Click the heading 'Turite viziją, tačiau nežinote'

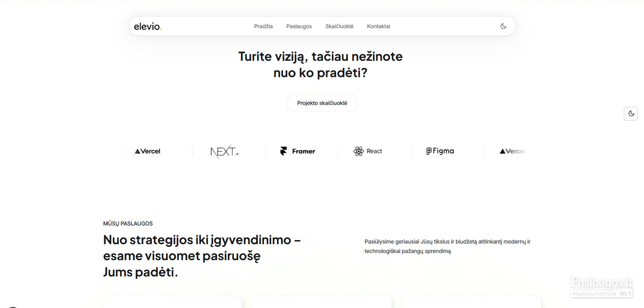(320, 56)
